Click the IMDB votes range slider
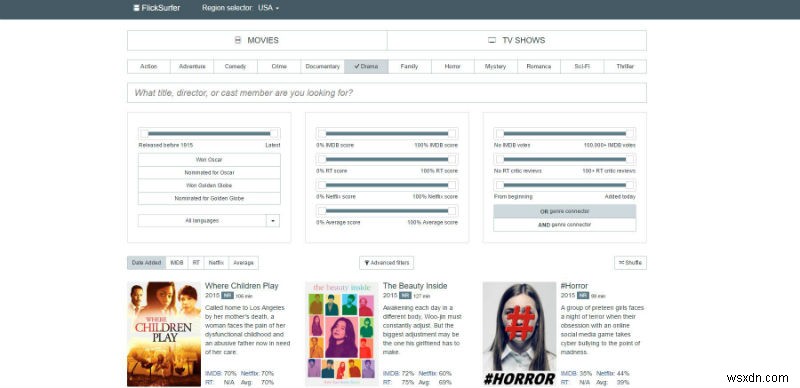The height and width of the screenshot is (388, 800). pos(564,134)
